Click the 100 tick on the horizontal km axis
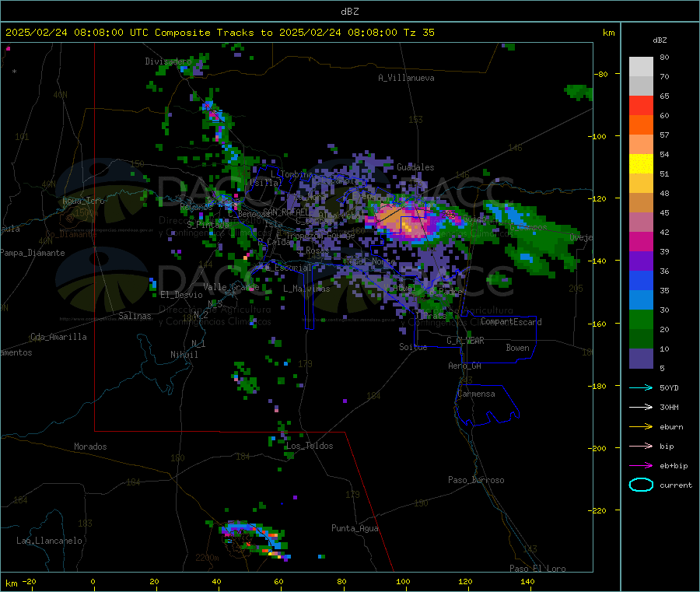Viewport: 700px width, 592px height. coord(403,581)
